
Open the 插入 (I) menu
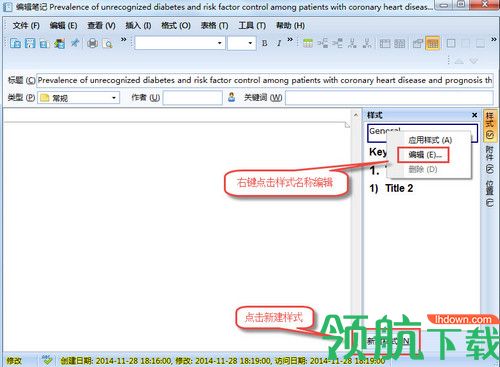[x=138, y=26]
